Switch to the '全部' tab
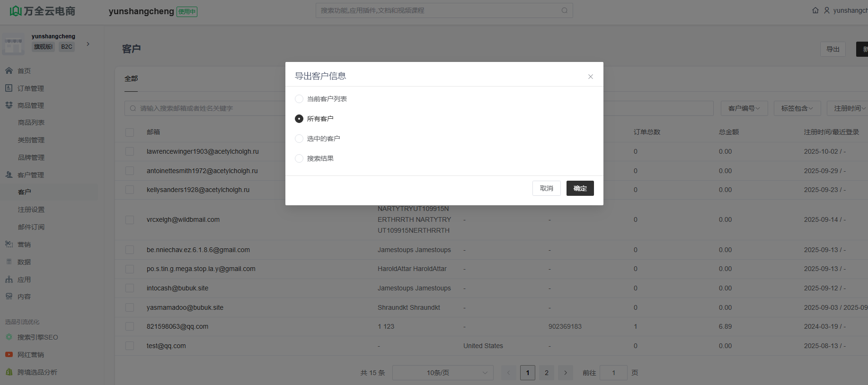The height and width of the screenshot is (385, 868). (131, 79)
